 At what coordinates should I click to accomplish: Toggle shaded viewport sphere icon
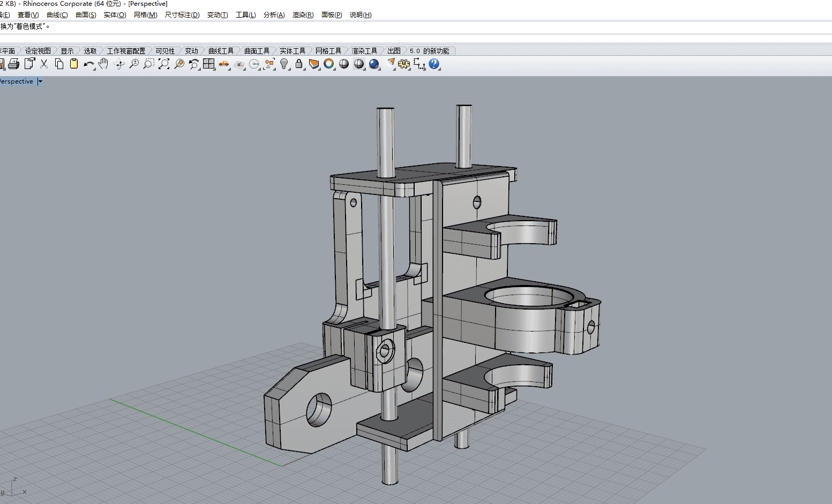(344, 64)
